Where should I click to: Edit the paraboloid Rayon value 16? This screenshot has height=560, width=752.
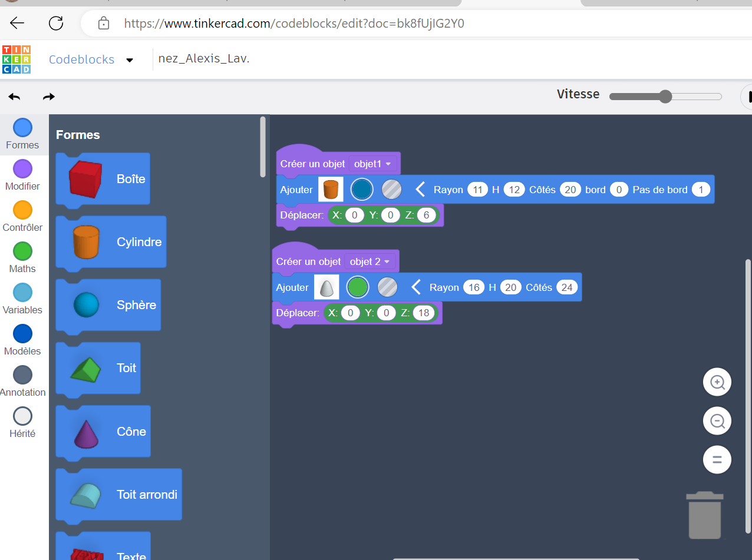pos(474,287)
